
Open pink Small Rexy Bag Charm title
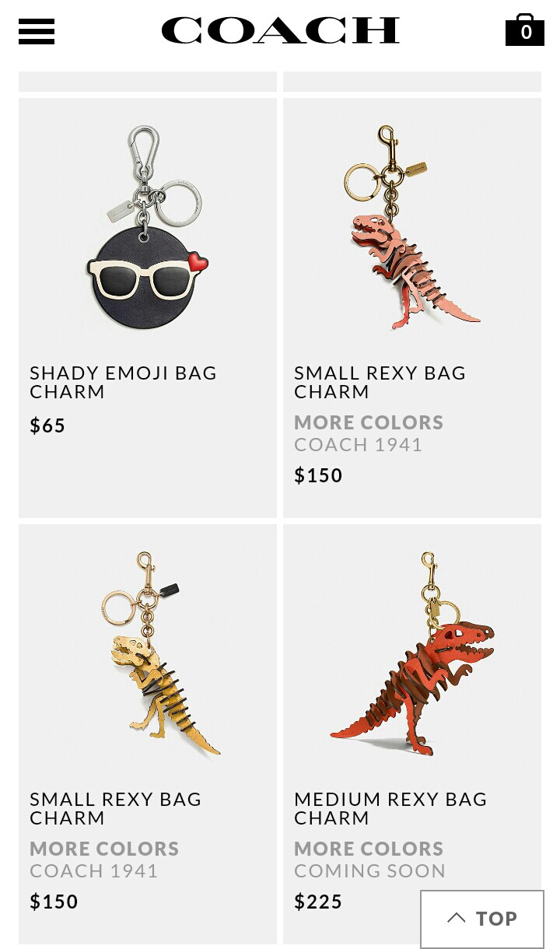[x=380, y=382]
